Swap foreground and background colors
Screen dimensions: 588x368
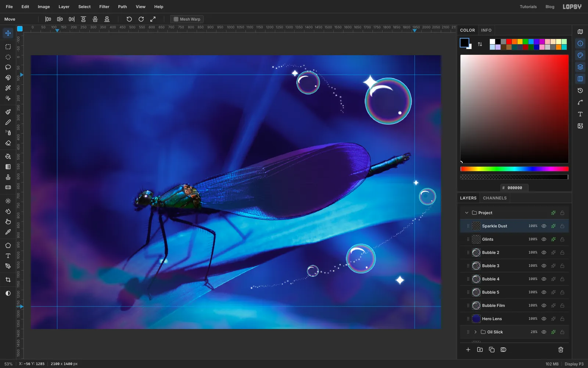(x=480, y=44)
